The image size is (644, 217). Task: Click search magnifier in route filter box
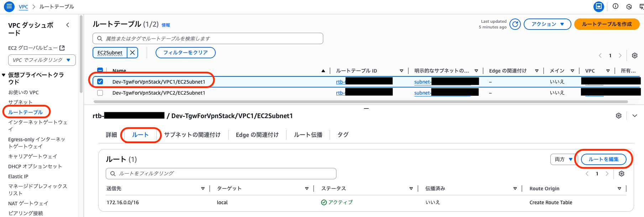coord(113,174)
